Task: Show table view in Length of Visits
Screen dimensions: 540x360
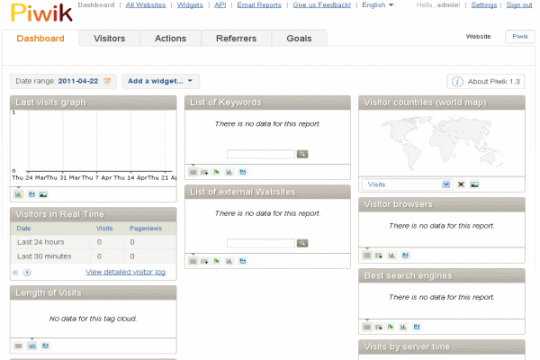Action: point(19,346)
